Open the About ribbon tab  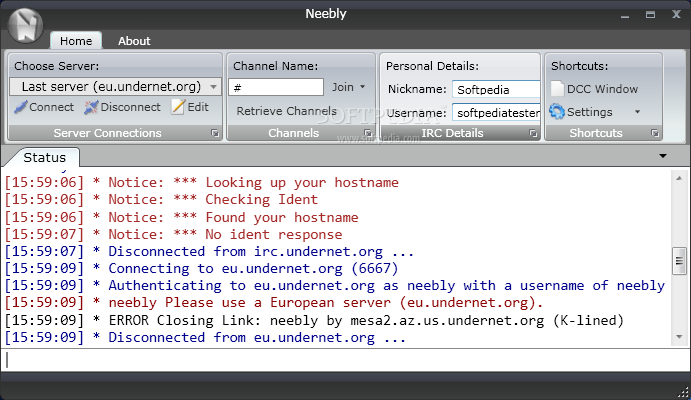134,41
